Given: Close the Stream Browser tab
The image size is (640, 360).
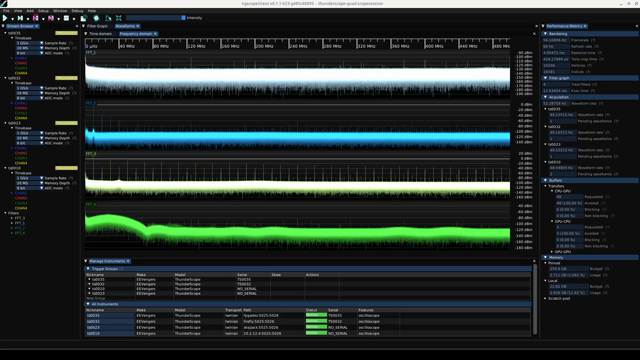Looking at the screenshot, I should click(37, 26).
